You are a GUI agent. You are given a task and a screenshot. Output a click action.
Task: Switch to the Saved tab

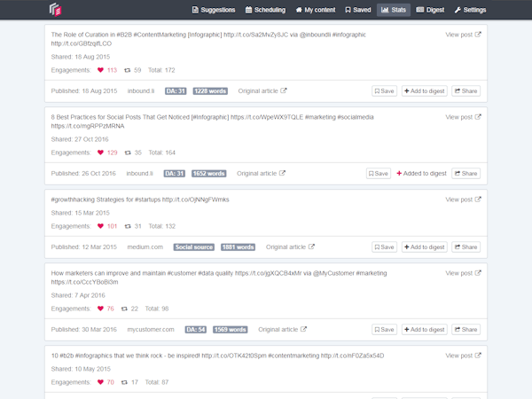tap(356, 11)
